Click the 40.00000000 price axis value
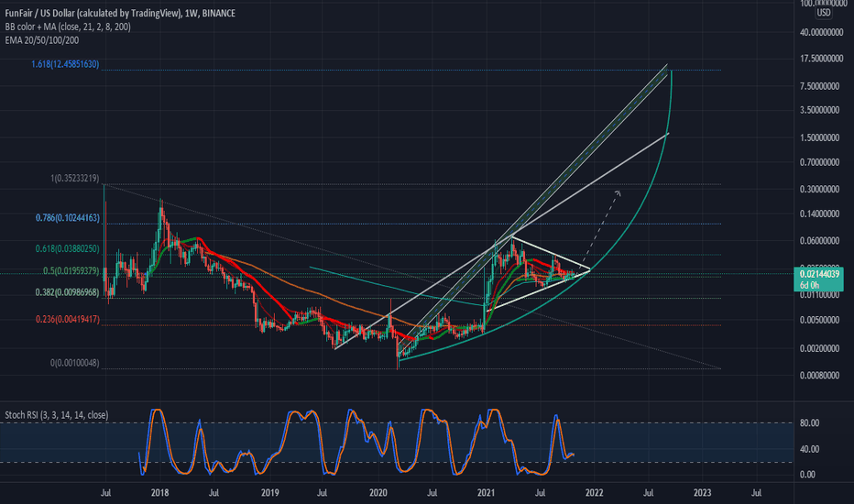Image resolution: width=854 pixels, height=504 pixels. [x=821, y=33]
